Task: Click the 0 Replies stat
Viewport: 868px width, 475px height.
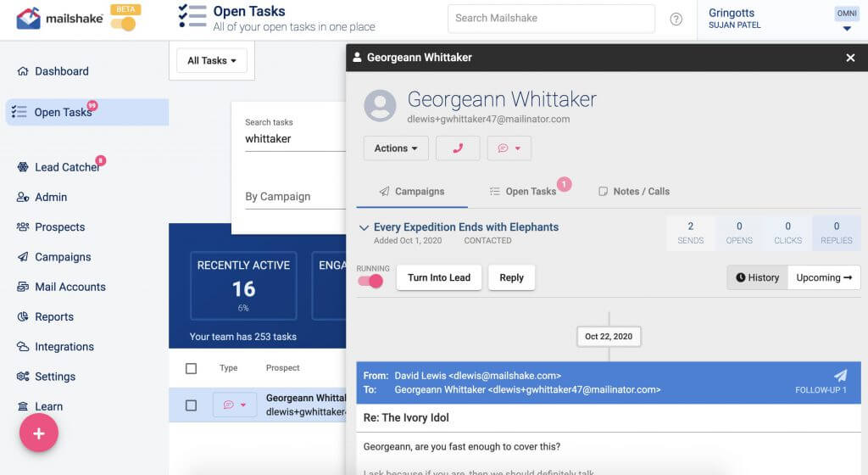Action: click(x=837, y=232)
